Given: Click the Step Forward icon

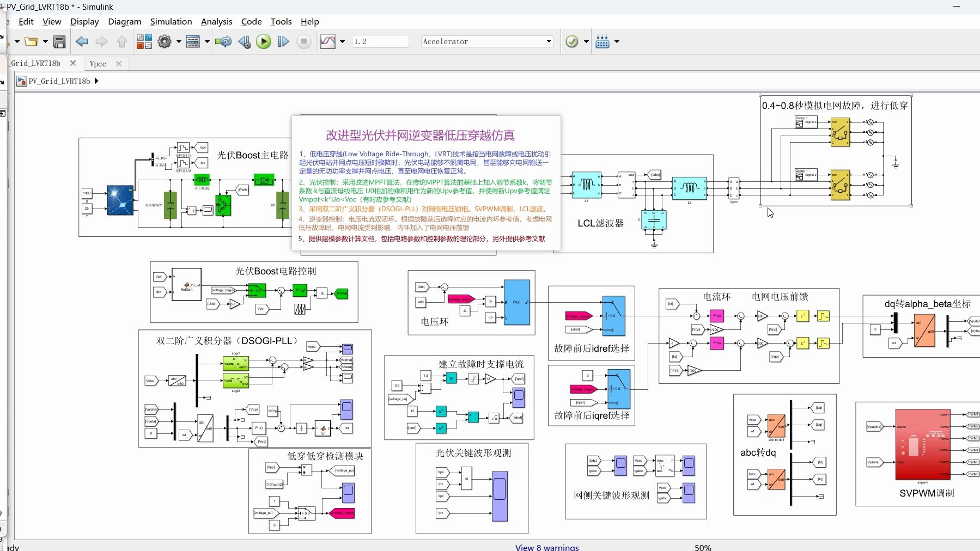Looking at the screenshot, I should coord(283,41).
